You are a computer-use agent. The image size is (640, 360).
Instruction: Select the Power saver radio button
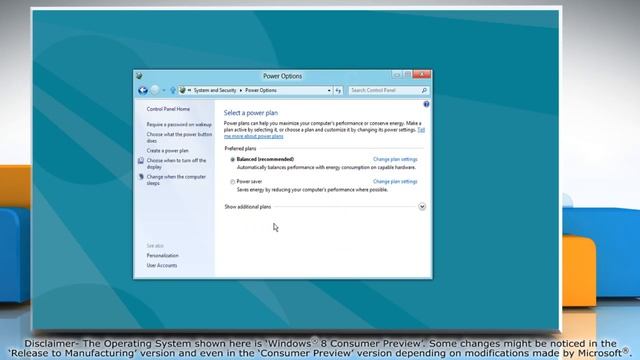click(x=232, y=182)
